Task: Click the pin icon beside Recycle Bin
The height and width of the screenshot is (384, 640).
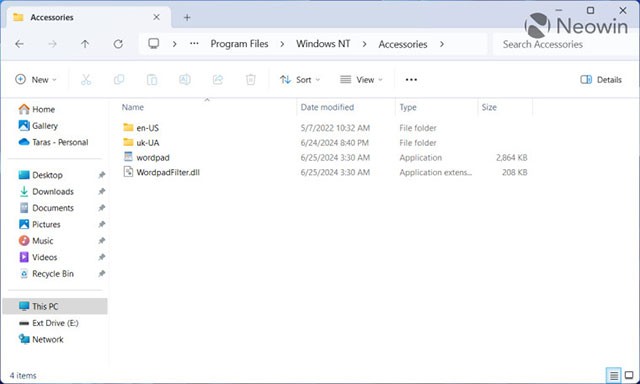Action: pyautogui.click(x=102, y=274)
